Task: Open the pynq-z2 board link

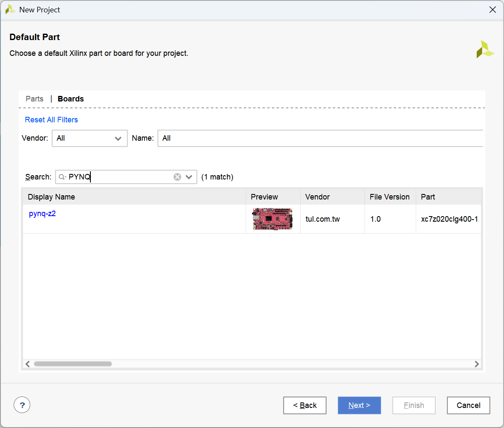Action: click(x=43, y=214)
